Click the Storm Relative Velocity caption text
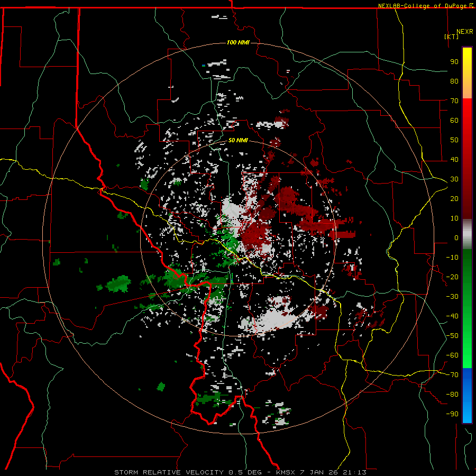This screenshot has height=476, width=476. coord(240,472)
